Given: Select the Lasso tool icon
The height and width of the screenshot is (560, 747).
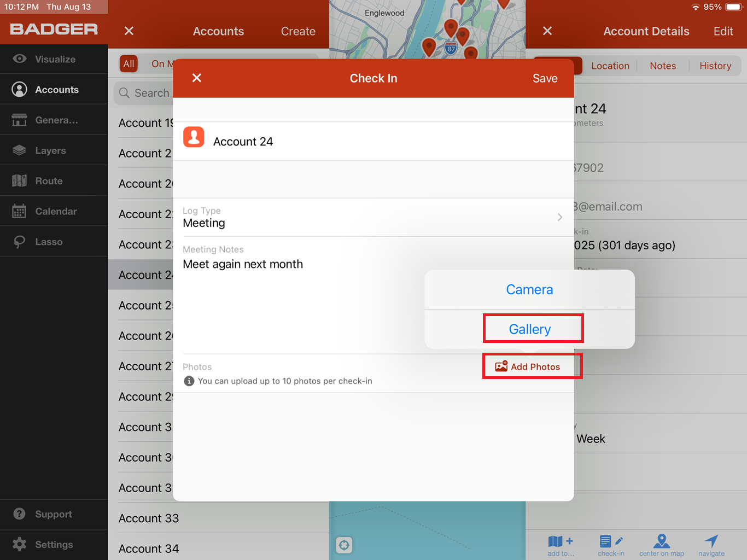Looking at the screenshot, I should [x=20, y=242].
